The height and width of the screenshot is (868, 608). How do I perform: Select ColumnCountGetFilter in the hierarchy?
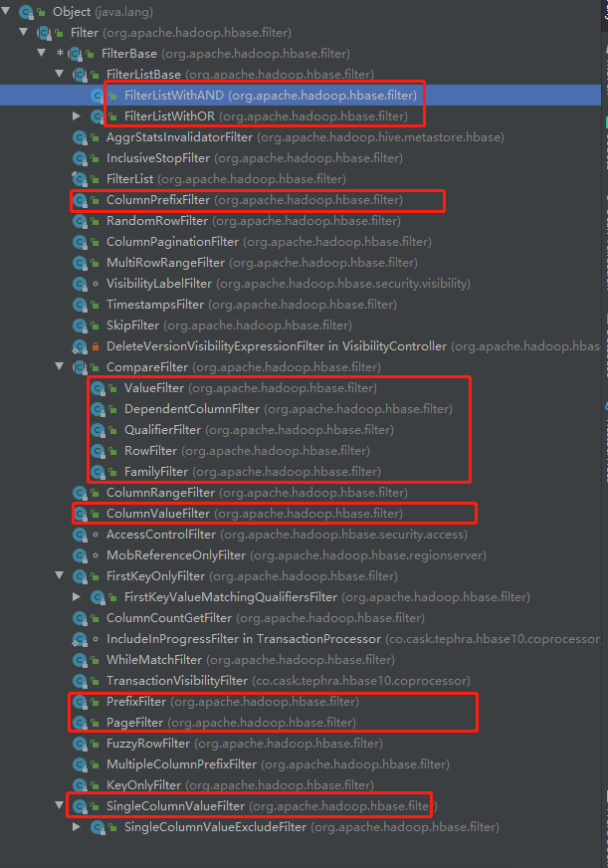click(x=169, y=618)
